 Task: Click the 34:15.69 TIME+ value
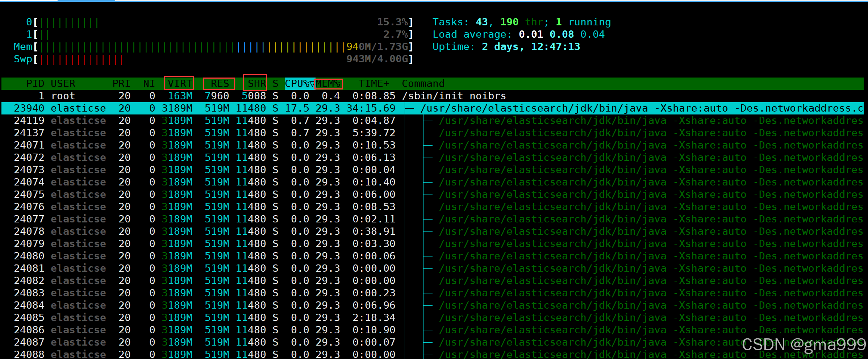[371, 108]
